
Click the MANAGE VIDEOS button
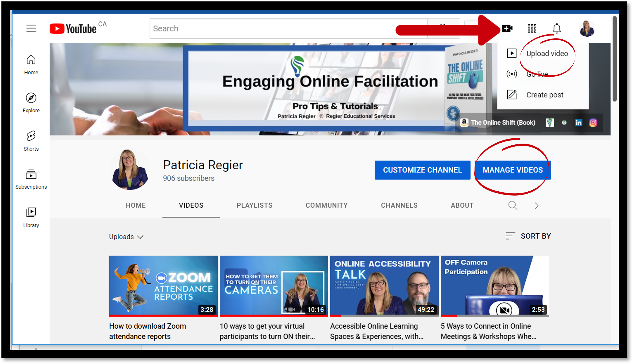pyautogui.click(x=513, y=170)
